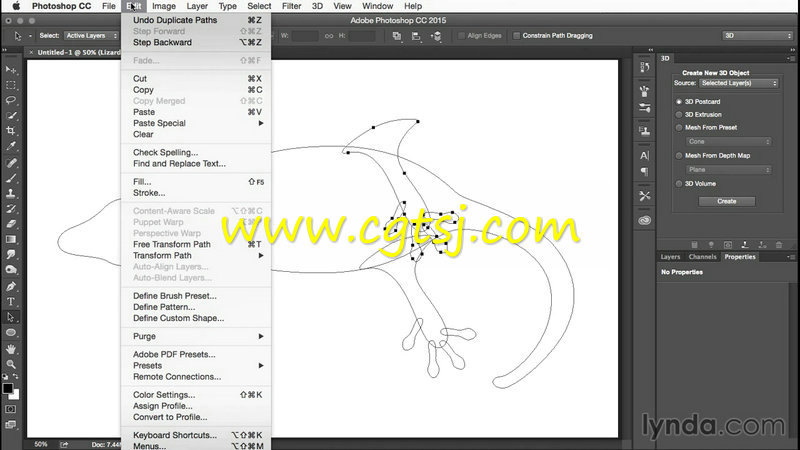The image size is (800, 450).
Task: Select the Gradient tool
Action: click(11, 239)
